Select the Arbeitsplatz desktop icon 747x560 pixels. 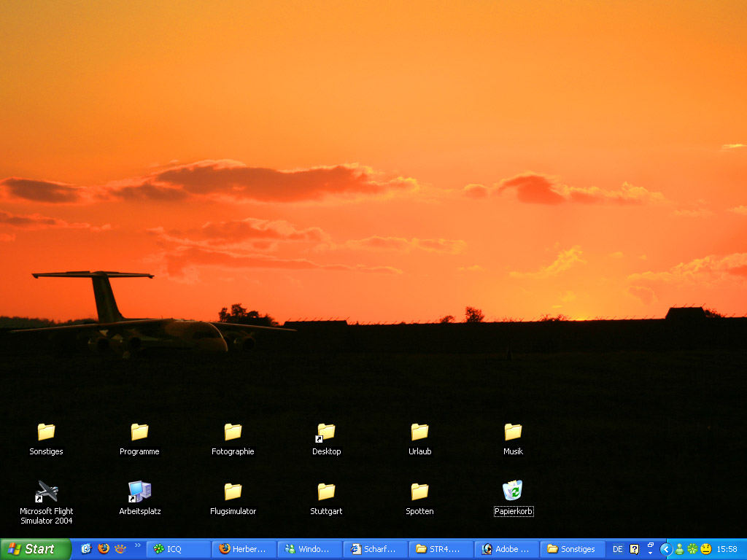pos(139,492)
